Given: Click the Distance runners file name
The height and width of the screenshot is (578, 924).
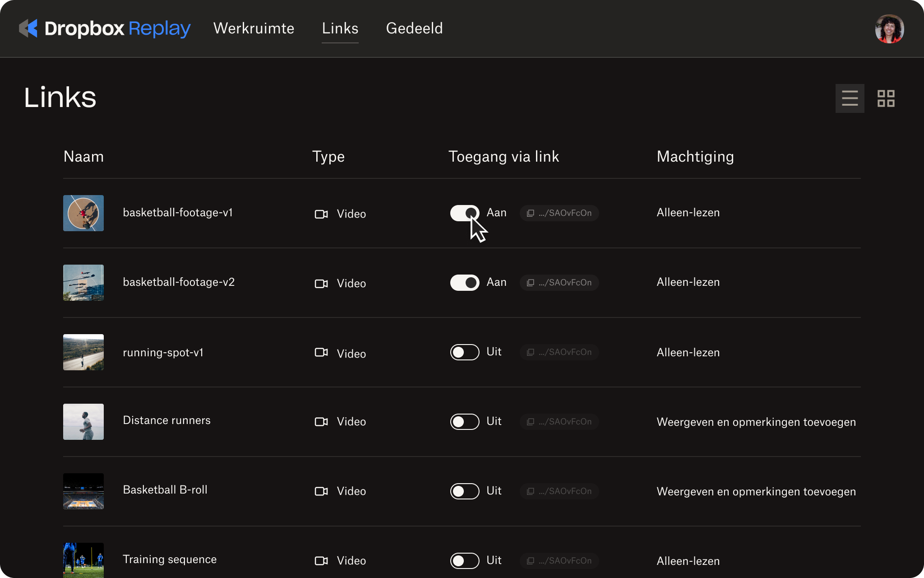Looking at the screenshot, I should coord(166,420).
